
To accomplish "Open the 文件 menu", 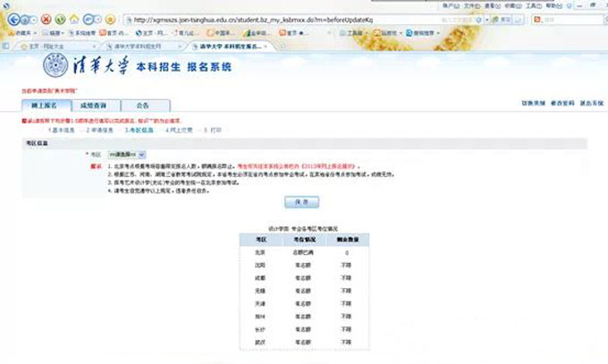I will click(x=472, y=6).
